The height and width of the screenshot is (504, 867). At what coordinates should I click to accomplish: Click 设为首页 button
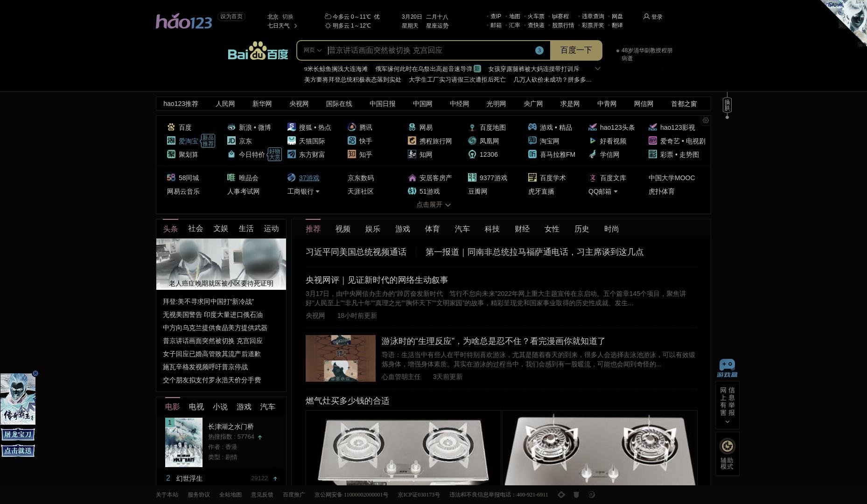pos(231,16)
